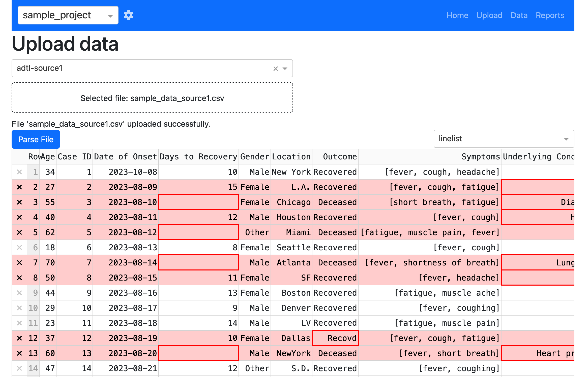Go to the Home page
The width and height of the screenshot is (588, 377).
pos(457,15)
